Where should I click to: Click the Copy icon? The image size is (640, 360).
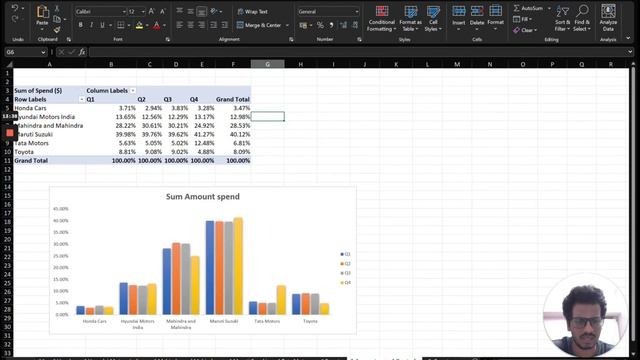(x=57, y=19)
